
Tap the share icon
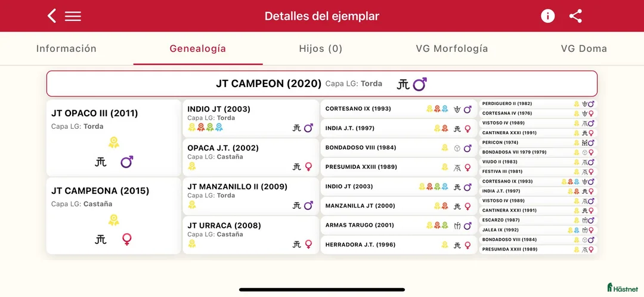(x=575, y=16)
